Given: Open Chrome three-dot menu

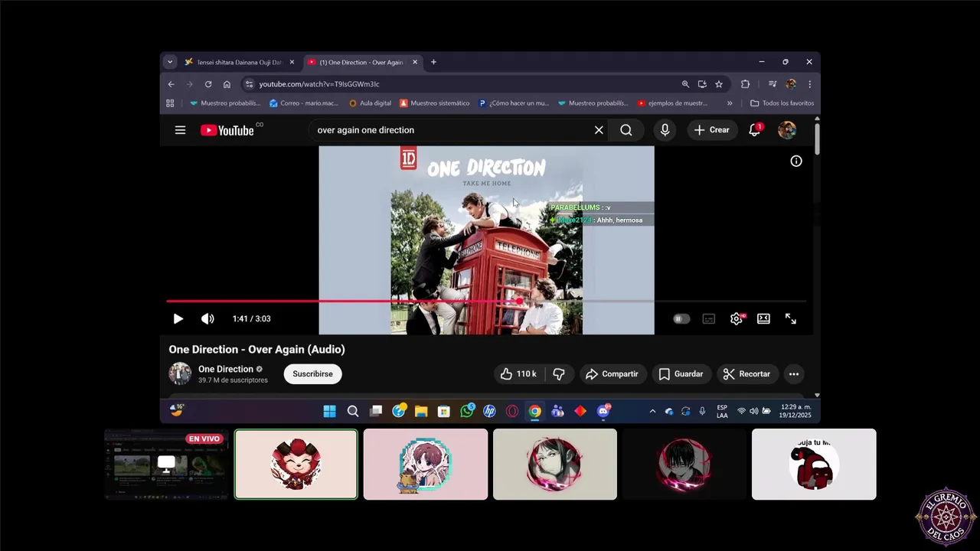Looking at the screenshot, I should pyautogui.click(x=809, y=84).
